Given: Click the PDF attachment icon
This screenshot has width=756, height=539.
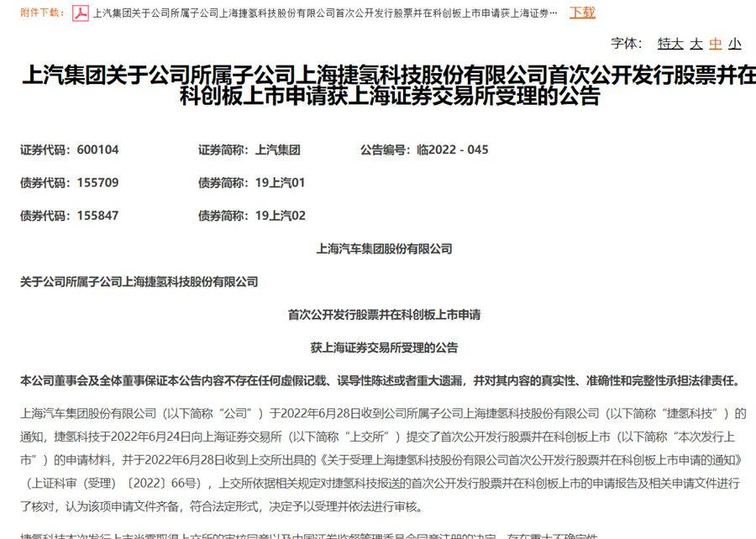Looking at the screenshot, I should coord(80,13).
